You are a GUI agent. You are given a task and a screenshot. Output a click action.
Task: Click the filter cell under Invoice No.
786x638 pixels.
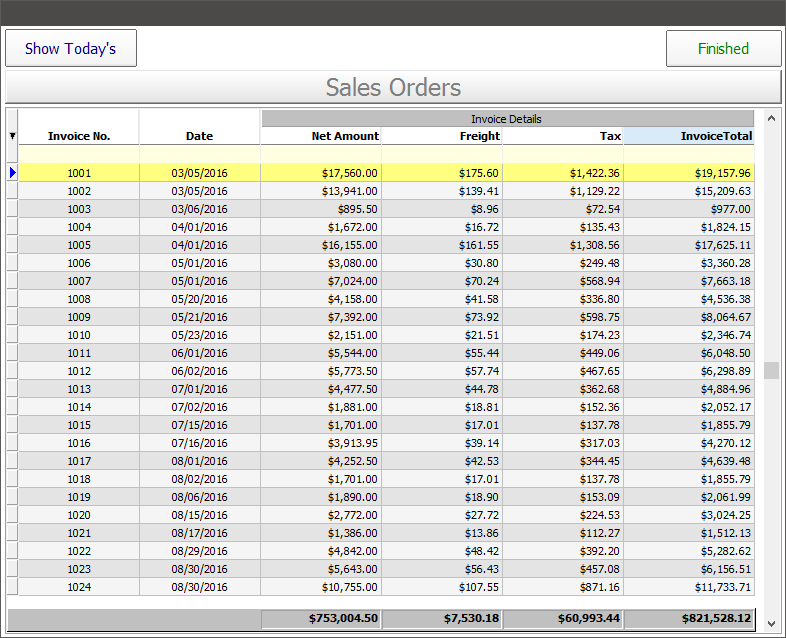pos(79,154)
